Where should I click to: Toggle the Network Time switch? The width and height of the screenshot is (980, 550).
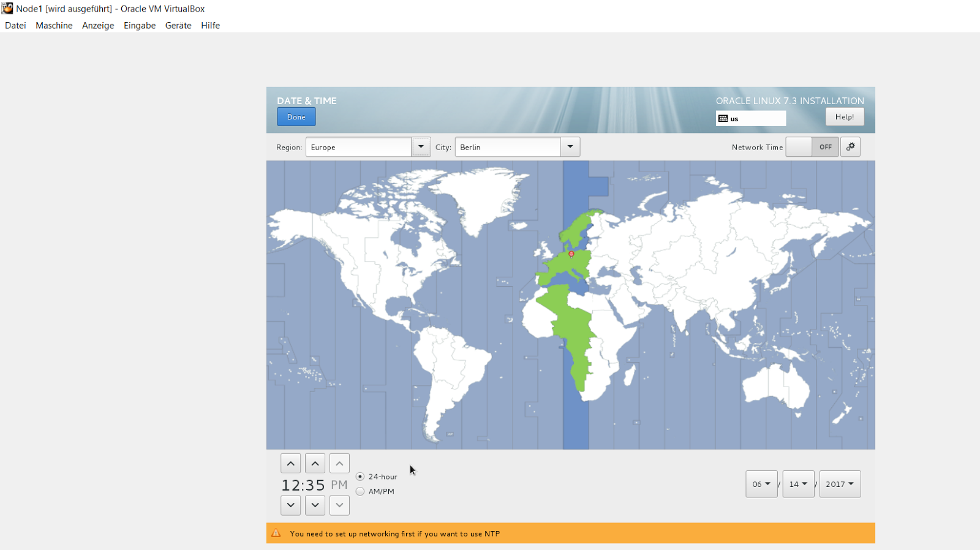pyautogui.click(x=812, y=147)
